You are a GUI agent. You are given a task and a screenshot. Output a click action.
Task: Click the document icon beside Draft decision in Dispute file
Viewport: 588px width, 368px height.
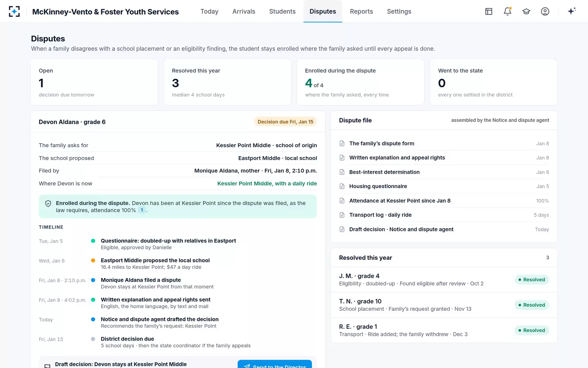coord(342,229)
